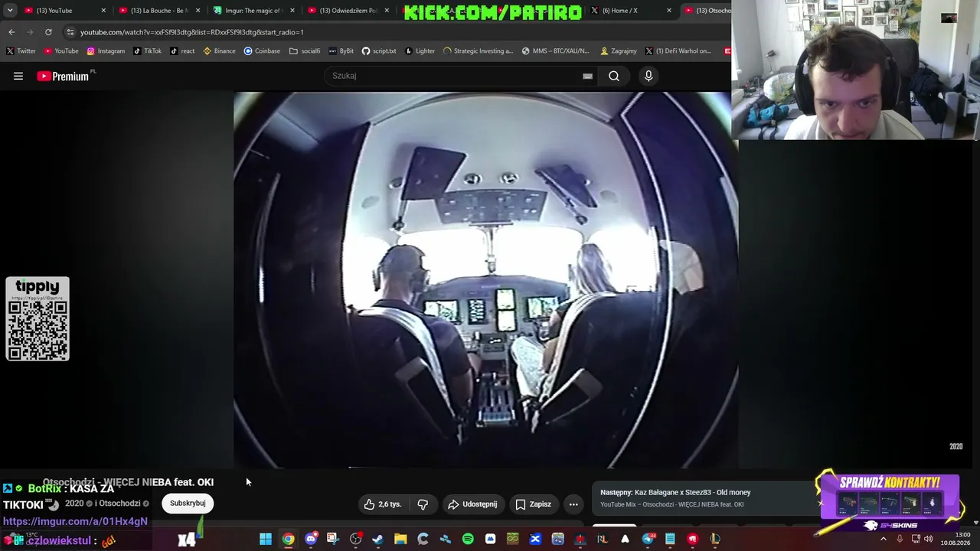Subscribe using the Subskrybuj button
The height and width of the screenshot is (551, 980).
click(x=188, y=504)
